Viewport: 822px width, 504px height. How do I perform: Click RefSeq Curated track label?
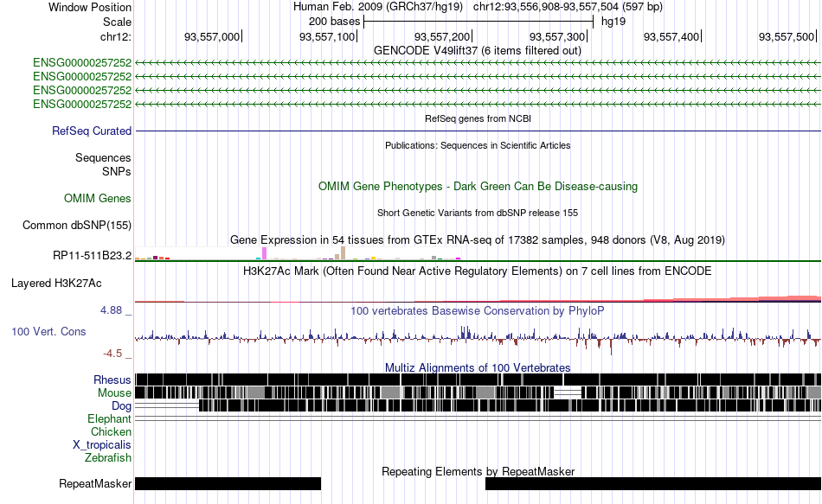coord(91,131)
